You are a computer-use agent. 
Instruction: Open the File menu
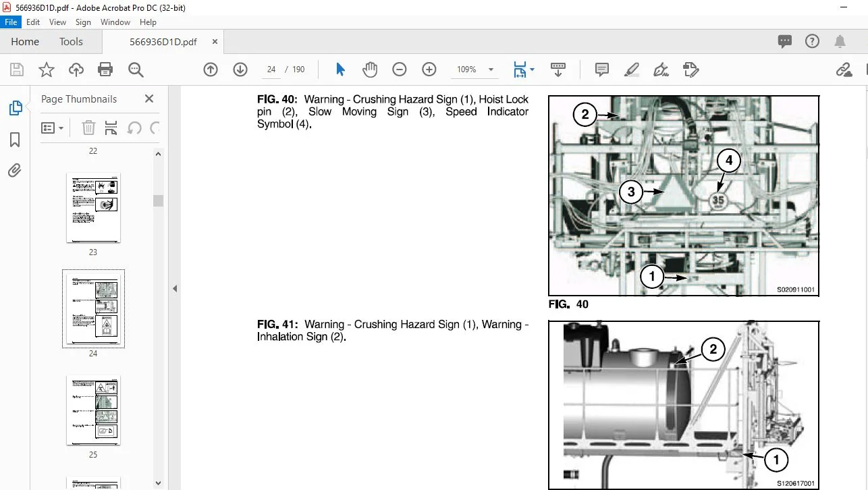(x=11, y=22)
